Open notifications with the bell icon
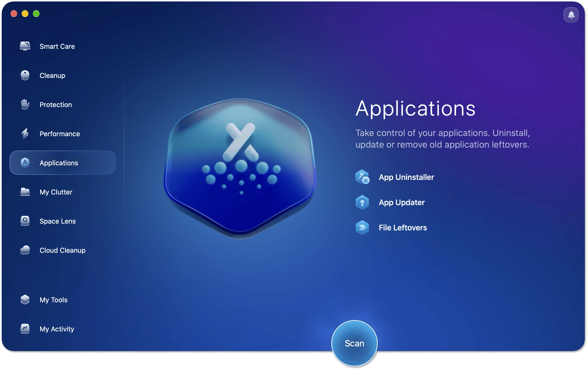 571,15
